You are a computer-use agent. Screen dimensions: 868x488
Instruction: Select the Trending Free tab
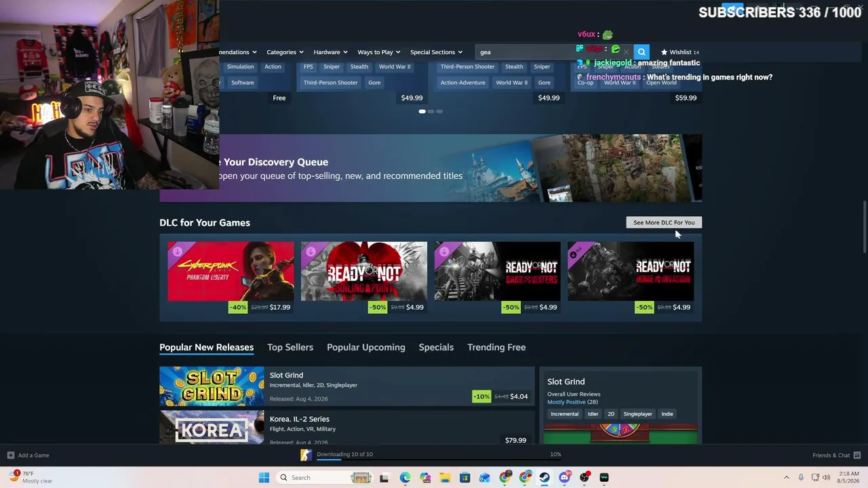tap(496, 347)
